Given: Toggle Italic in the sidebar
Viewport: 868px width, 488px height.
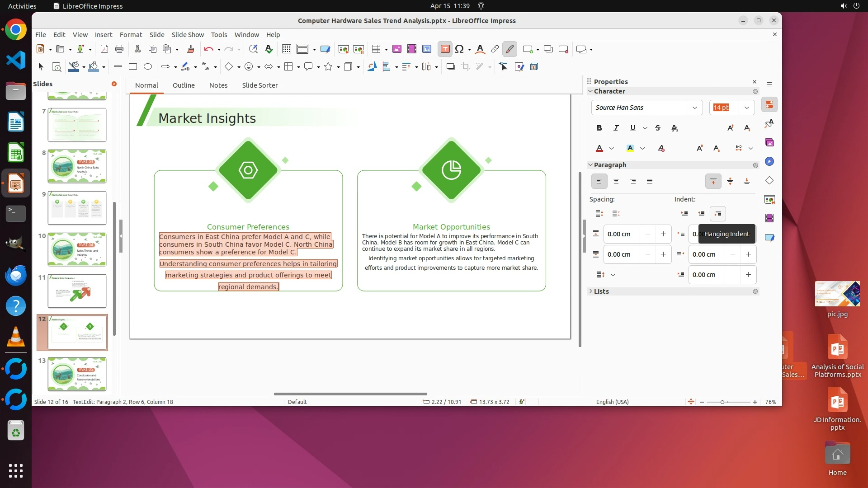Looking at the screenshot, I should pos(616,128).
